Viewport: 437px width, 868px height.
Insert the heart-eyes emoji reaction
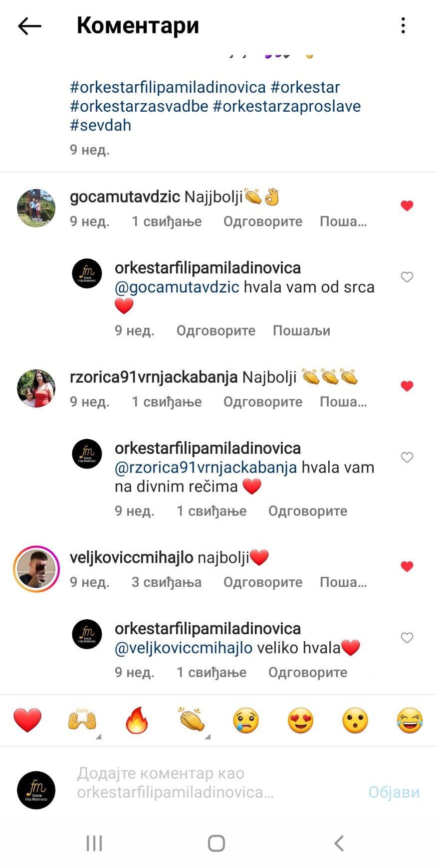pos(301,720)
